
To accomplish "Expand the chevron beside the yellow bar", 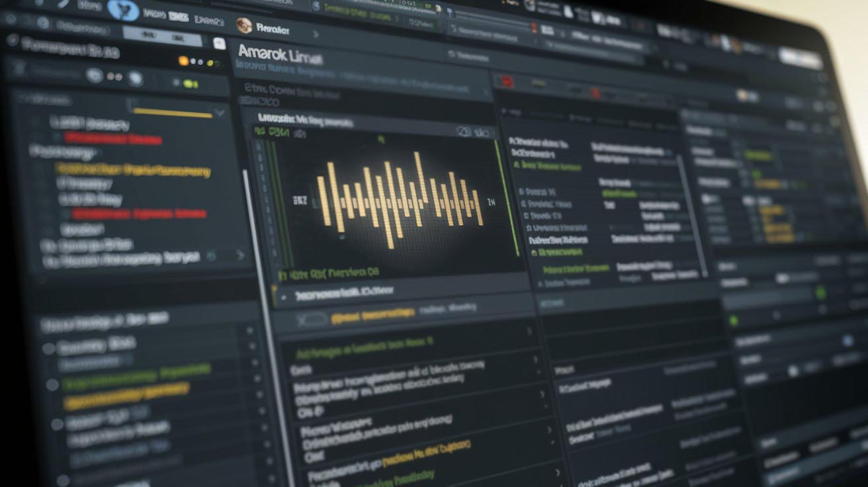I will tap(220, 112).
